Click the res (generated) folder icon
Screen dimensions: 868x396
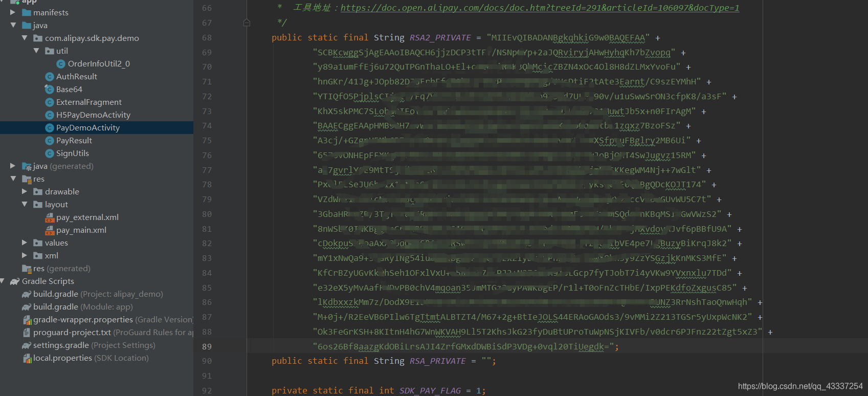[x=27, y=269]
